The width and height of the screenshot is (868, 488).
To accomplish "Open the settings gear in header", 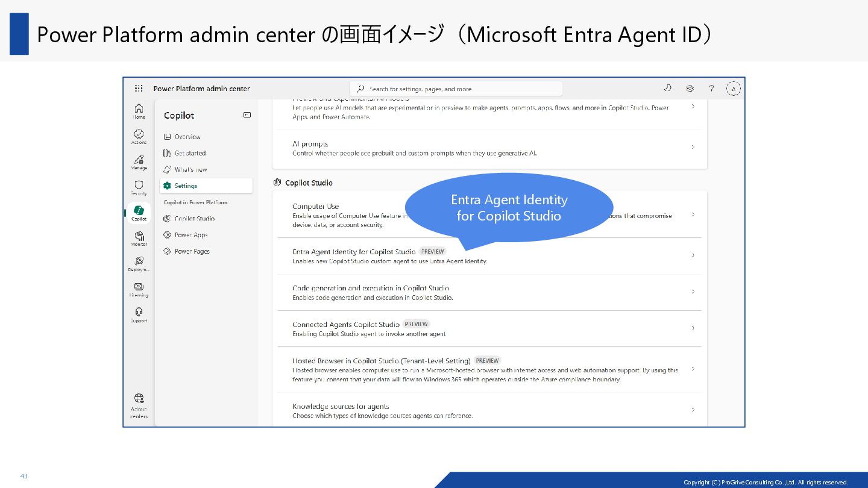I will coord(690,89).
